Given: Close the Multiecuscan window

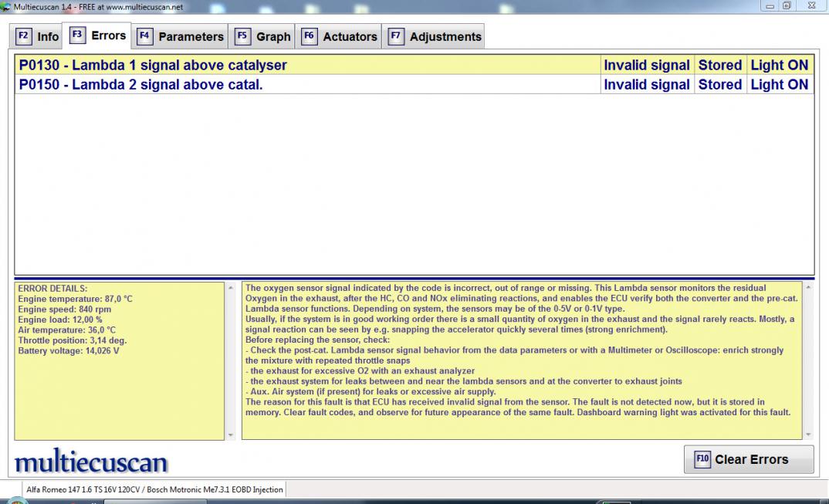Looking at the screenshot, I should (811, 6).
